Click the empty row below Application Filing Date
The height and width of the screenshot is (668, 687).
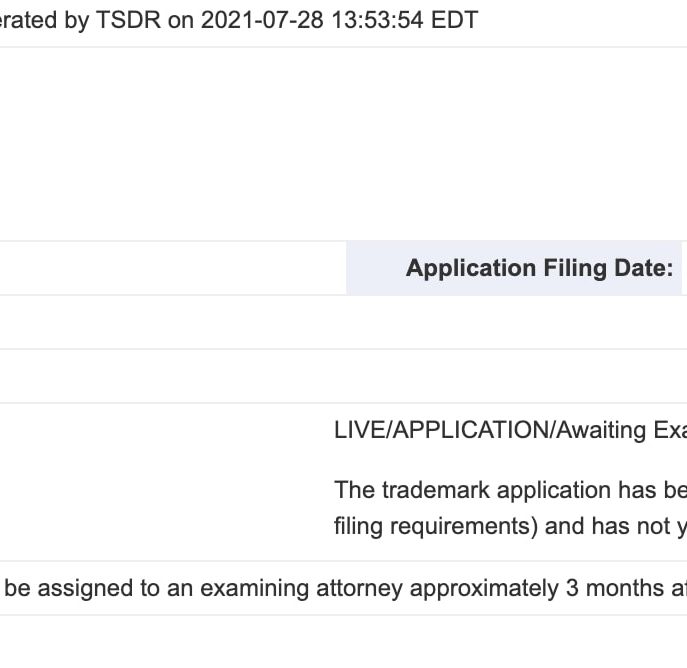point(344,322)
